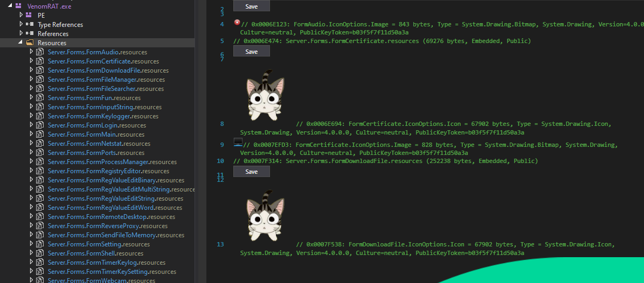644x283 pixels.
Task: Click the Resources folder icon
Action: pyautogui.click(x=30, y=43)
